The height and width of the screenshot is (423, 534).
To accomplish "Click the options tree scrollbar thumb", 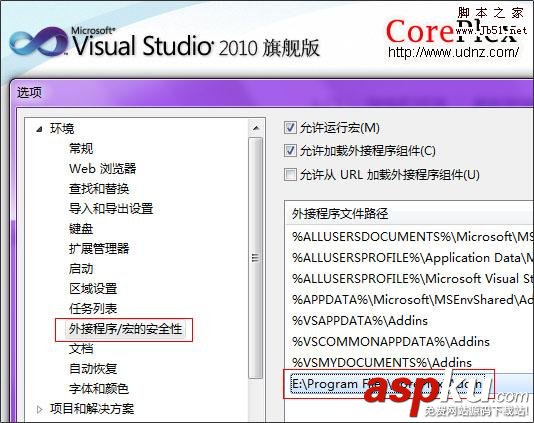I will [x=256, y=258].
